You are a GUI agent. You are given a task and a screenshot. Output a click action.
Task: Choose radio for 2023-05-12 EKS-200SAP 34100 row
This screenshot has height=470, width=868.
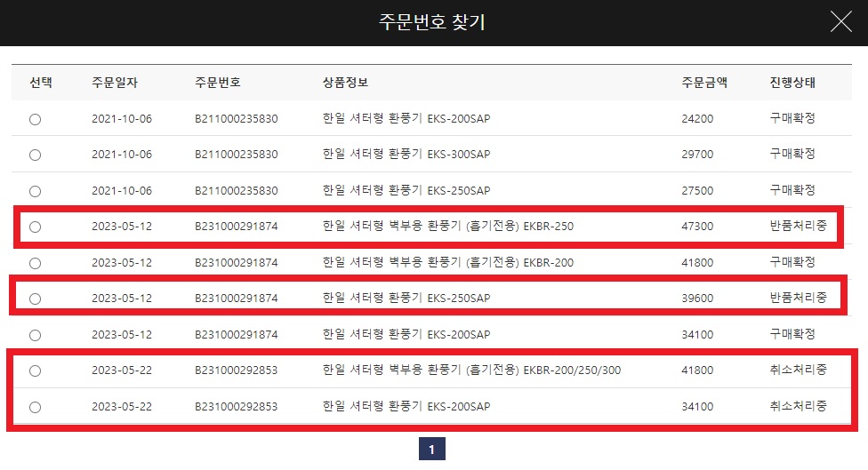point(35,335)
